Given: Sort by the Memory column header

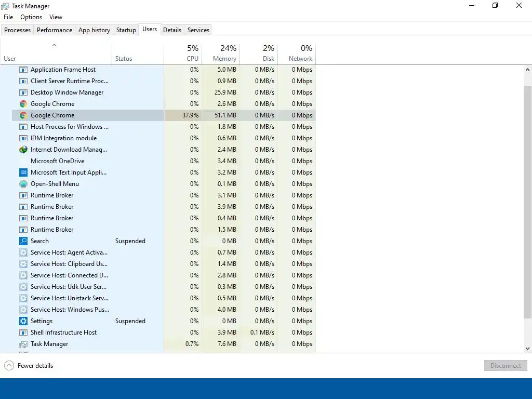Looking at the screenshot, I should pos(221,54).
